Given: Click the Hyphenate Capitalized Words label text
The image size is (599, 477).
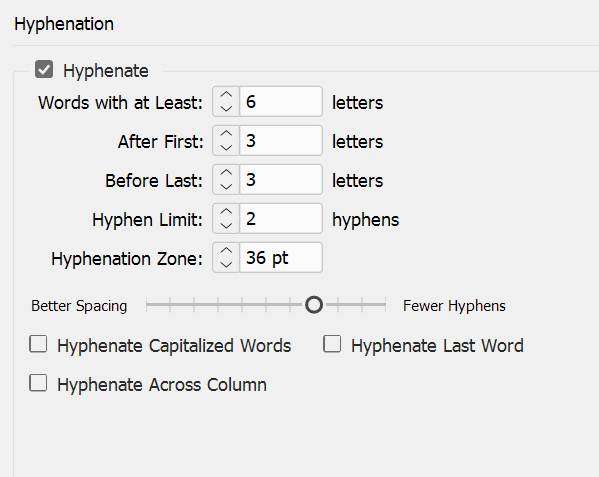Looking at the screenshot, I should pos(174,346).
